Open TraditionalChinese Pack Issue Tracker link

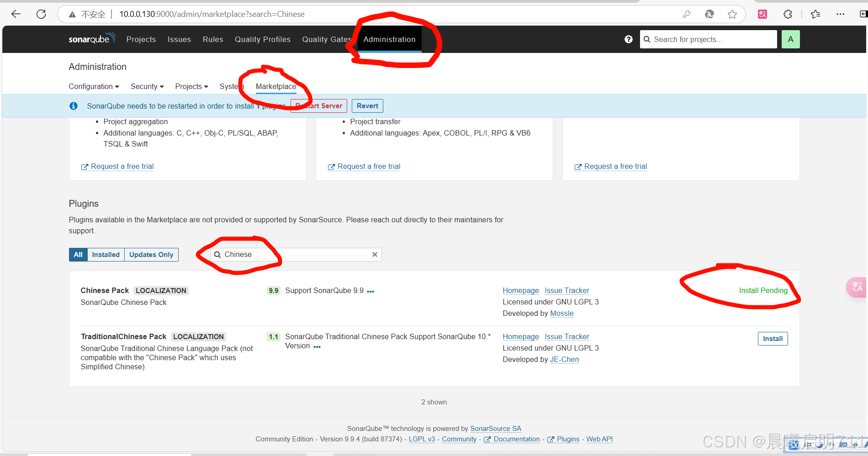(567, 337)
